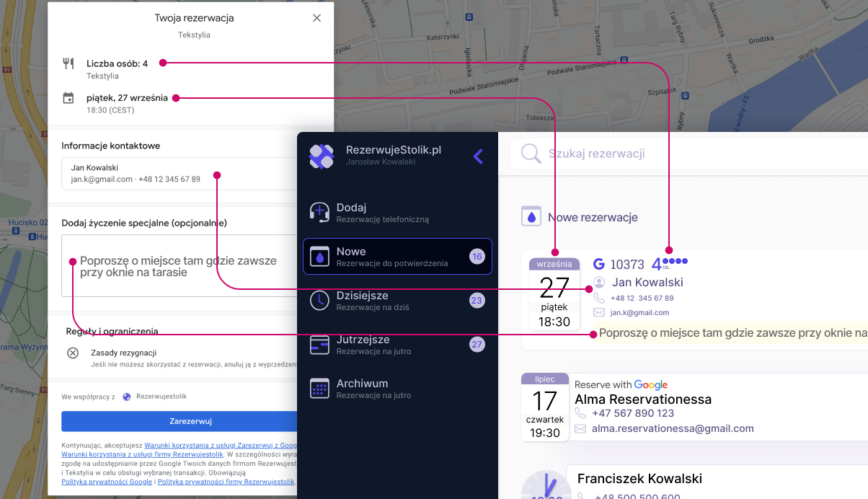Click the headset plus icon for Dodaj

click(319, 212)
